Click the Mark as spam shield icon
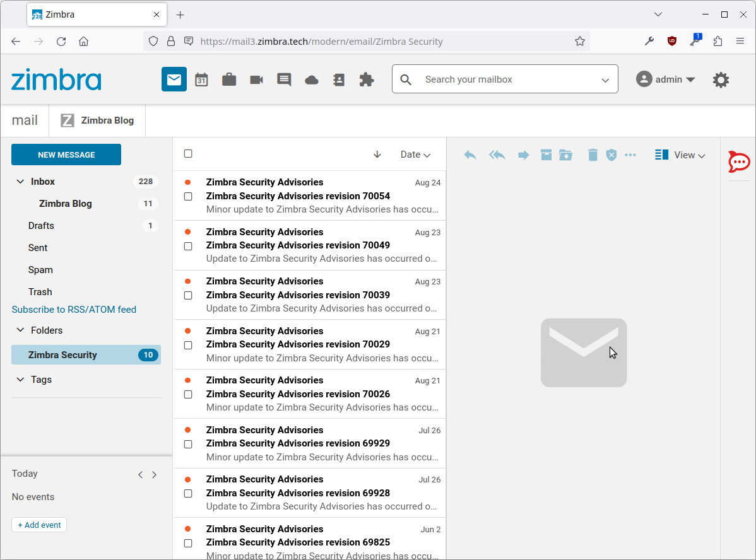 coord(611,155)
